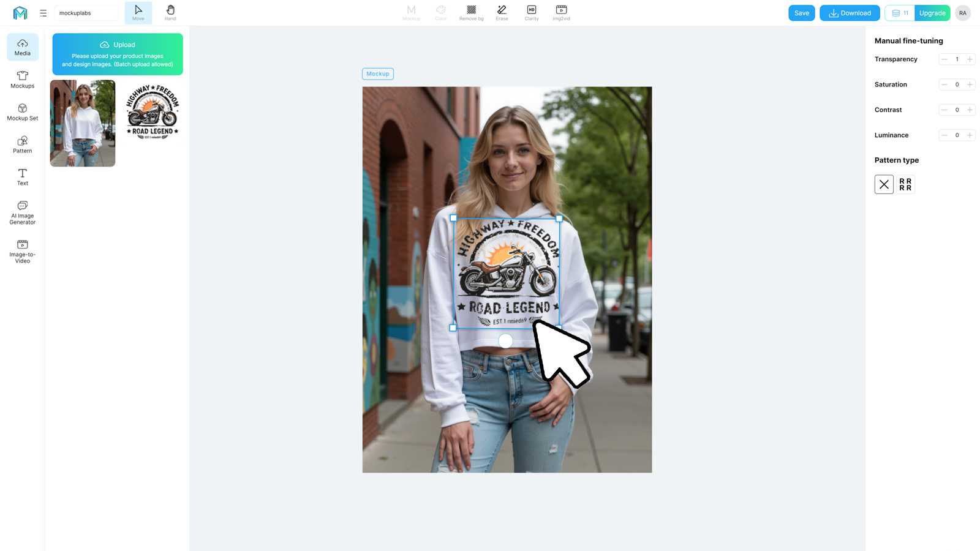Select the Highway Freedom design thumbnail

pyautogui.click(x=153, y=112)
